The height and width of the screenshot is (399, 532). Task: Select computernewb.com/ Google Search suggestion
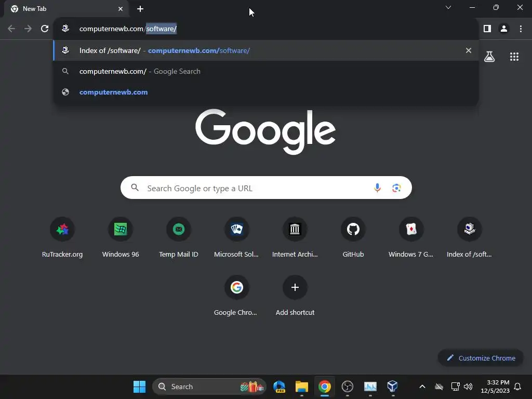(x=266, y=71)
